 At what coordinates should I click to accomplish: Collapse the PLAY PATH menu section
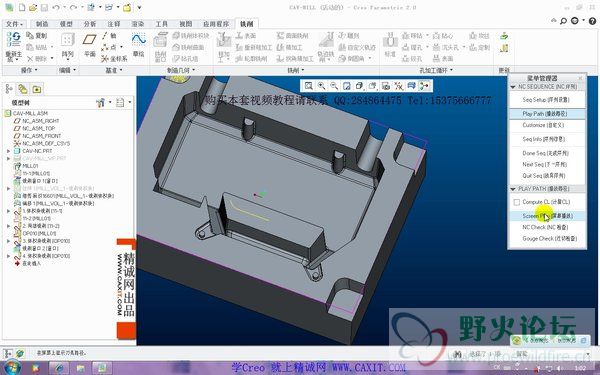513,189
